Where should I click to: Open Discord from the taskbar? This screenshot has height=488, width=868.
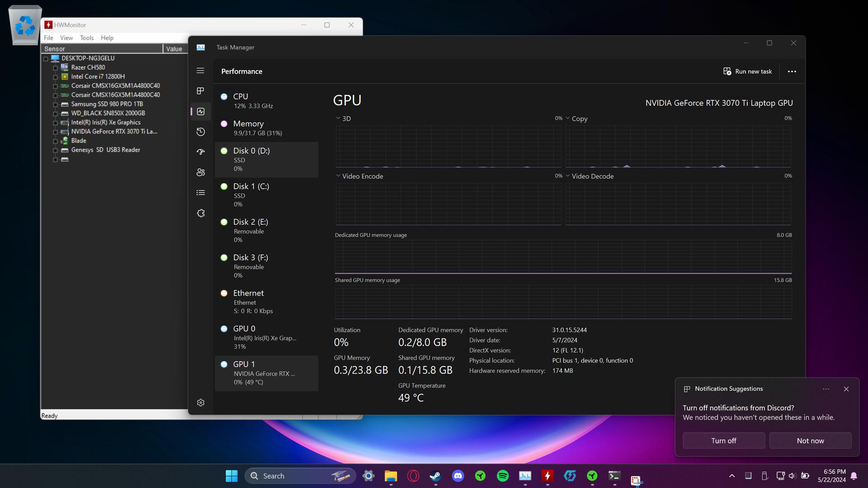pos(458,476)
